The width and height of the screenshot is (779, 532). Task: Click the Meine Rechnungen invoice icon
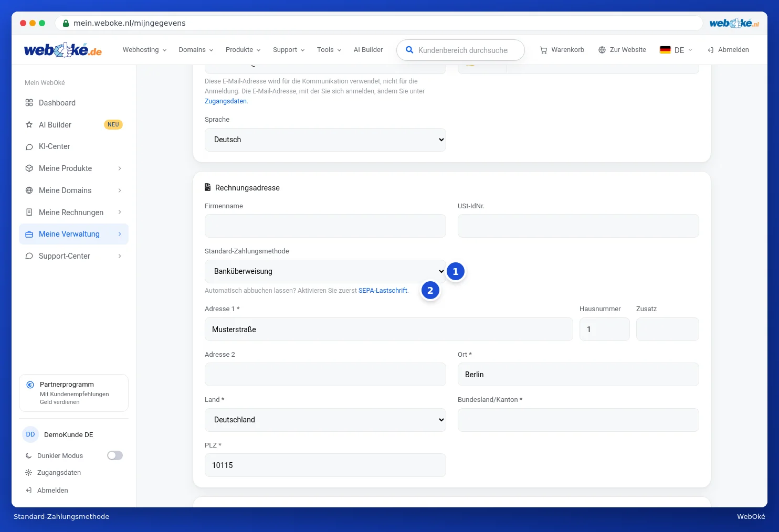[29, 212]
